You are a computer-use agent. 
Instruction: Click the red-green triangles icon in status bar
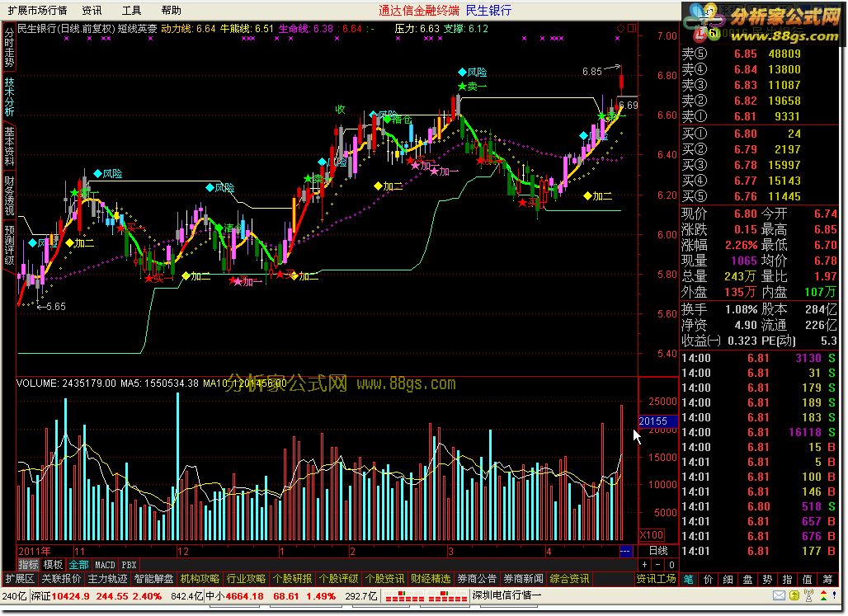point(823,595)
